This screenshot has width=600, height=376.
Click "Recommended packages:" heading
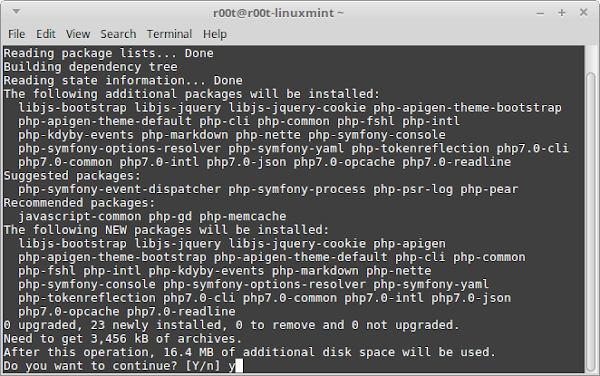pos(80,203)
